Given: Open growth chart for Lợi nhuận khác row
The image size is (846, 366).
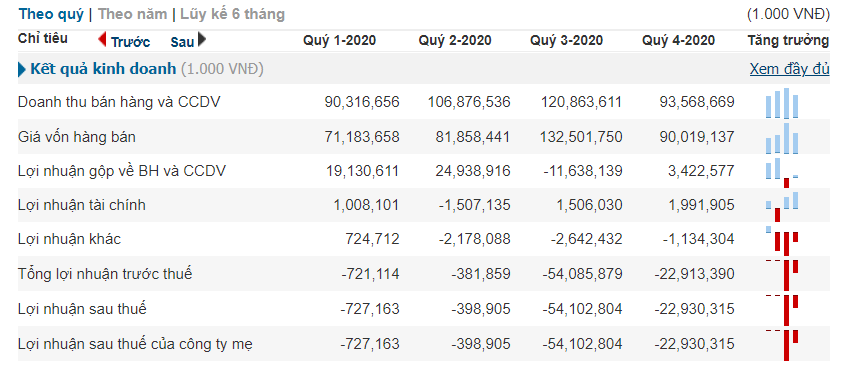Looking at the screenshot, I should pos(782,241).
